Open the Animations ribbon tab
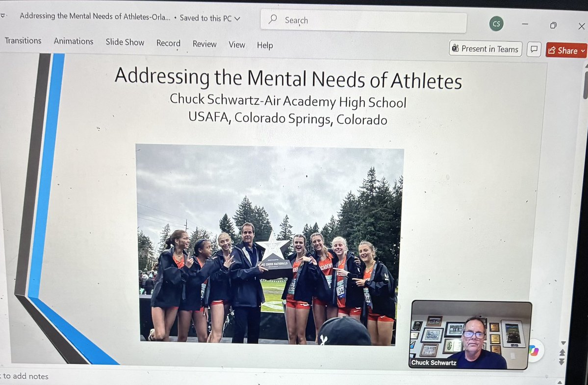 [x=74, y=41]
